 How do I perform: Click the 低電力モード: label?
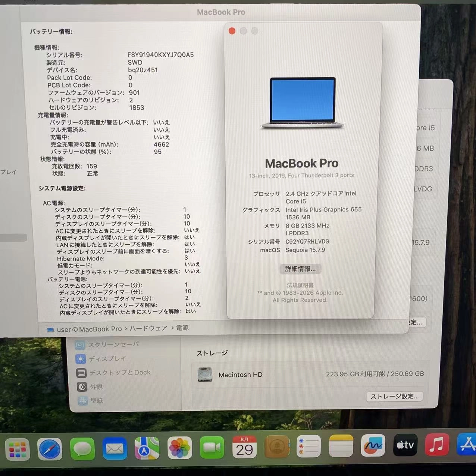pos(75,265)
